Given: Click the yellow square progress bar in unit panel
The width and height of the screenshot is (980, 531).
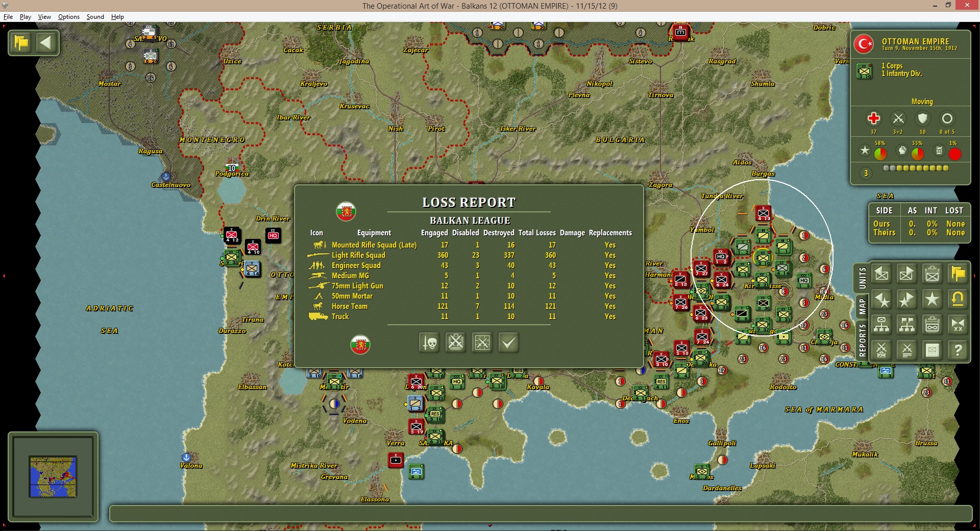Looking at the screenshot, I should pyautogui.click(x=916, y=168).
